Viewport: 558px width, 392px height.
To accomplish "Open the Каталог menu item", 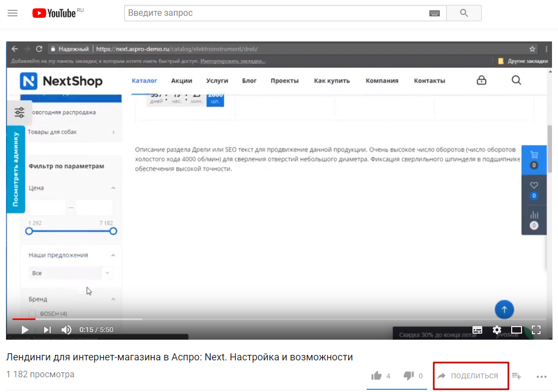I will 144,81.
